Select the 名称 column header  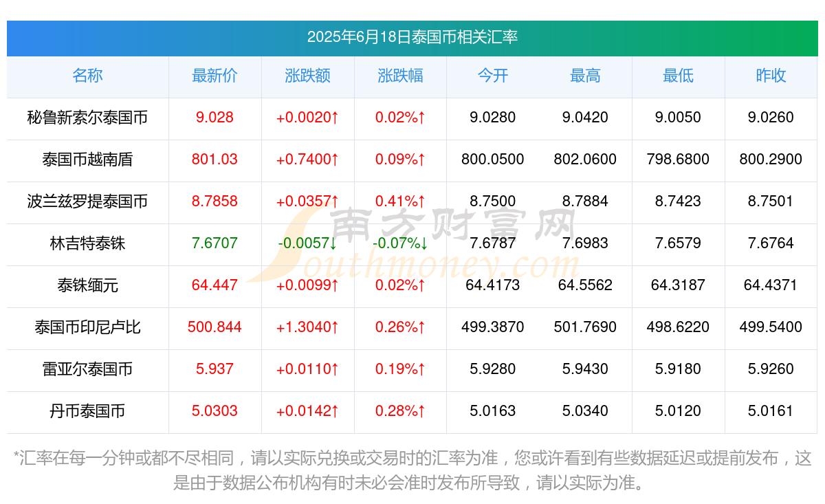pyautogui.click(x=87, y=76)
